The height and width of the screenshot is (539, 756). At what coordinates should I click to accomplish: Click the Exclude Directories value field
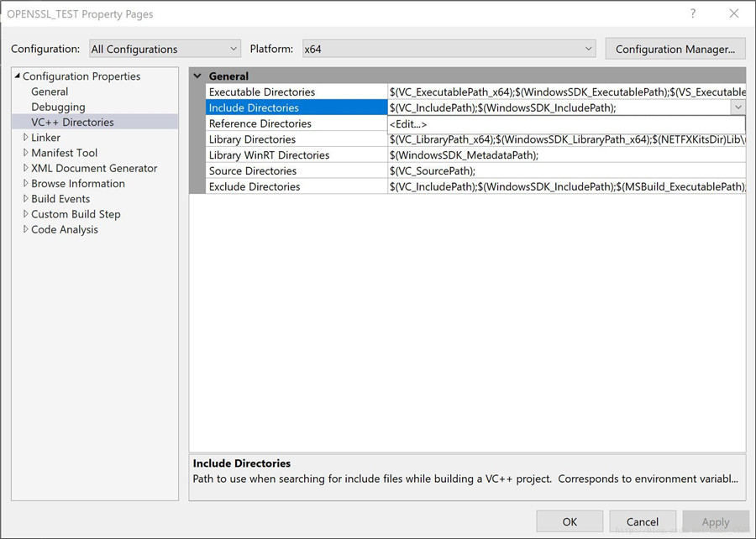coord(567,186)
